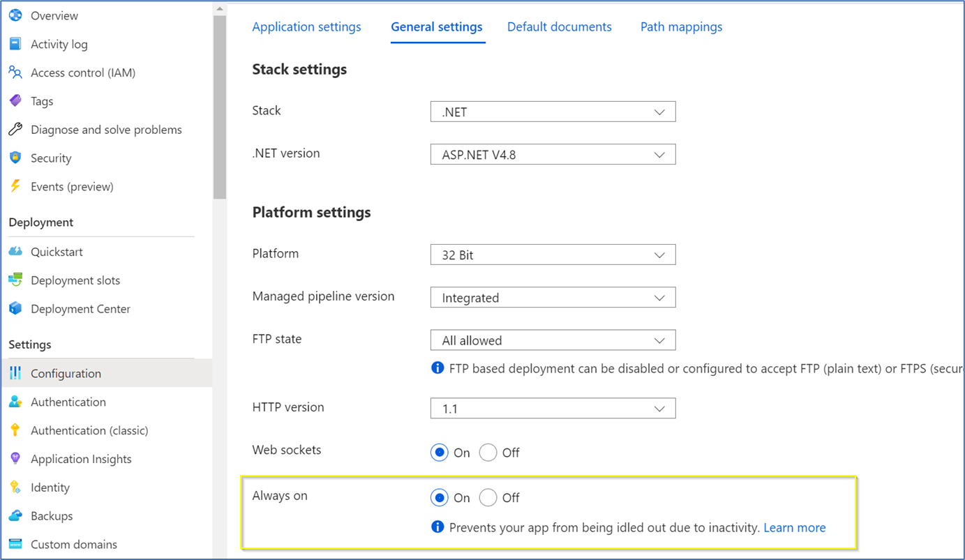Open the HTTP version dropdown
Image resolution: width=965 pixels, height=560 pixels.
tap(553, 408)
